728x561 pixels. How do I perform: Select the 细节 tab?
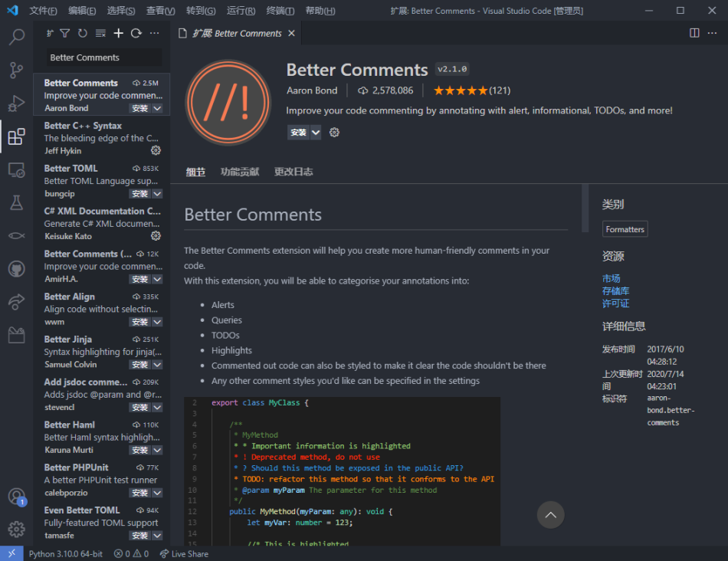coord(195,172)
